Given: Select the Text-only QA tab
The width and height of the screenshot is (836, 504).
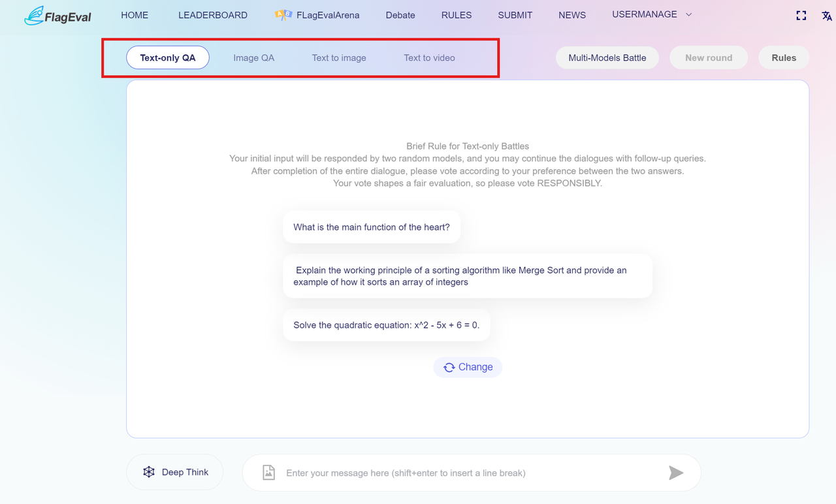Looking at the screenshot, I should pyautogui.click(x=168, y=57).
